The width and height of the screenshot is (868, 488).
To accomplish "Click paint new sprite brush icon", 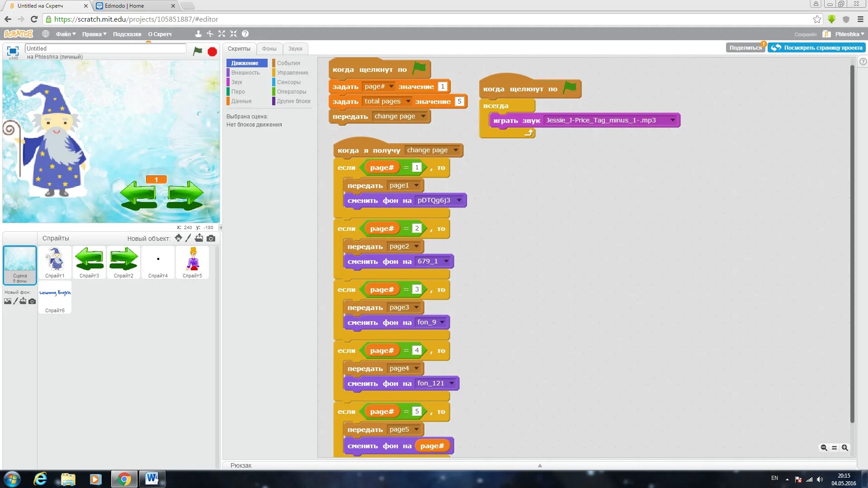I will [x=189, y=238].
